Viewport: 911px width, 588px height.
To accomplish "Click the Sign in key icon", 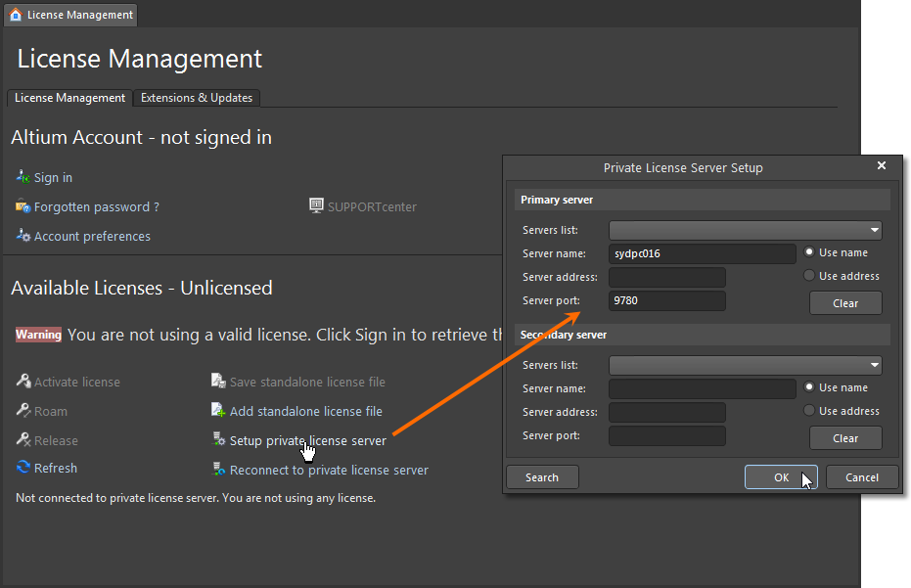I will [x=23, y=177].
